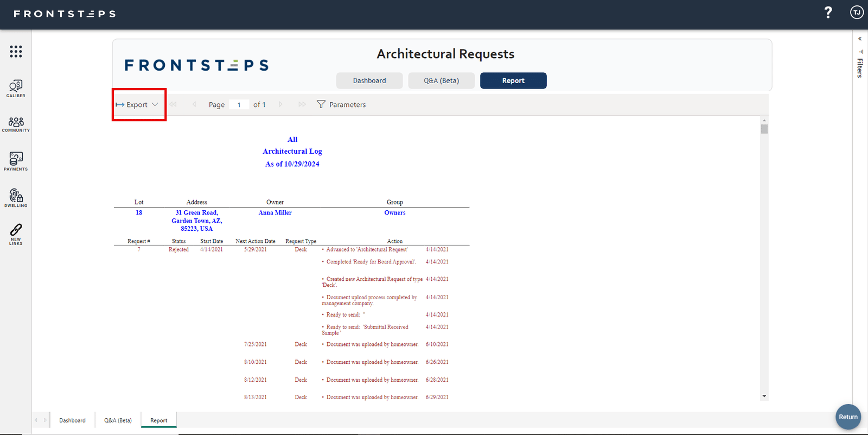This screenshot has width=868, height=435.
Task: Click the Dashboard button in header
Action: click(x=369, y=80)
